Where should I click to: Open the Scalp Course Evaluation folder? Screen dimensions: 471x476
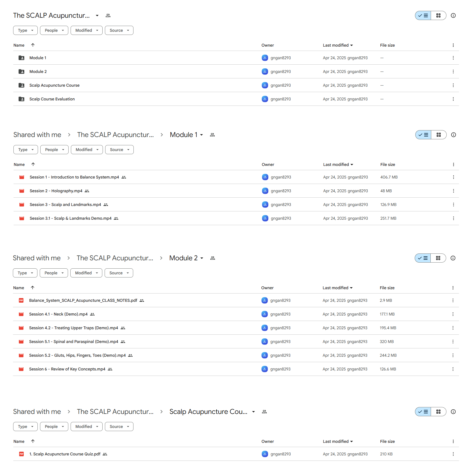point(236,99)
